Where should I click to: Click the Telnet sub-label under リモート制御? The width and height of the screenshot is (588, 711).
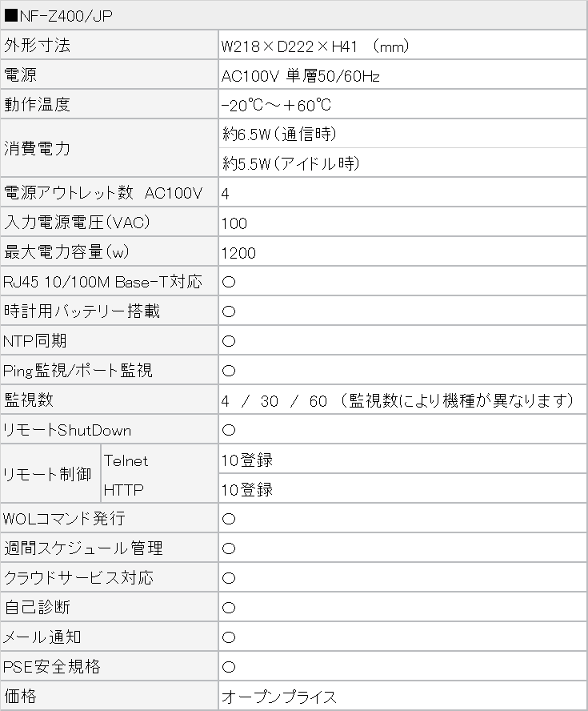coord(126,460)
